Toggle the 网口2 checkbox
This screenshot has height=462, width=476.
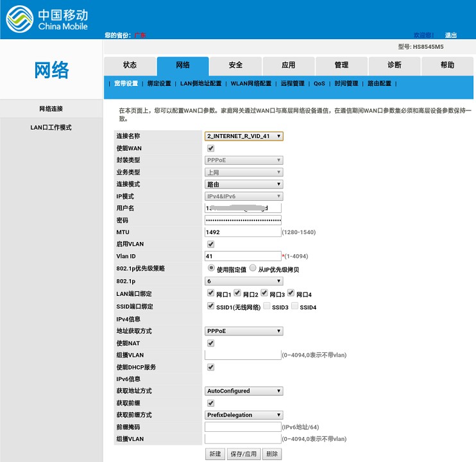[237, 293]
